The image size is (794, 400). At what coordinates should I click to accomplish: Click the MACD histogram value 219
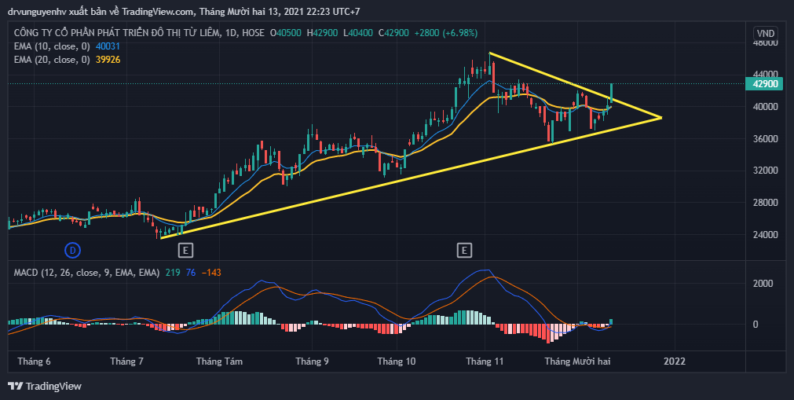[173, 272]
